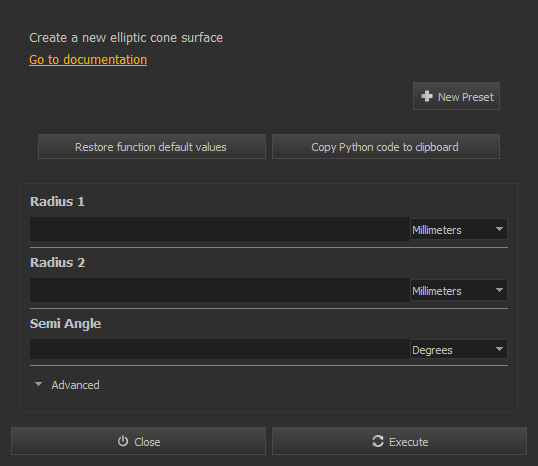Viewport: 538px width, 466px height.
Task: Expand the Advanced section triangle
Action: point(38,384)
